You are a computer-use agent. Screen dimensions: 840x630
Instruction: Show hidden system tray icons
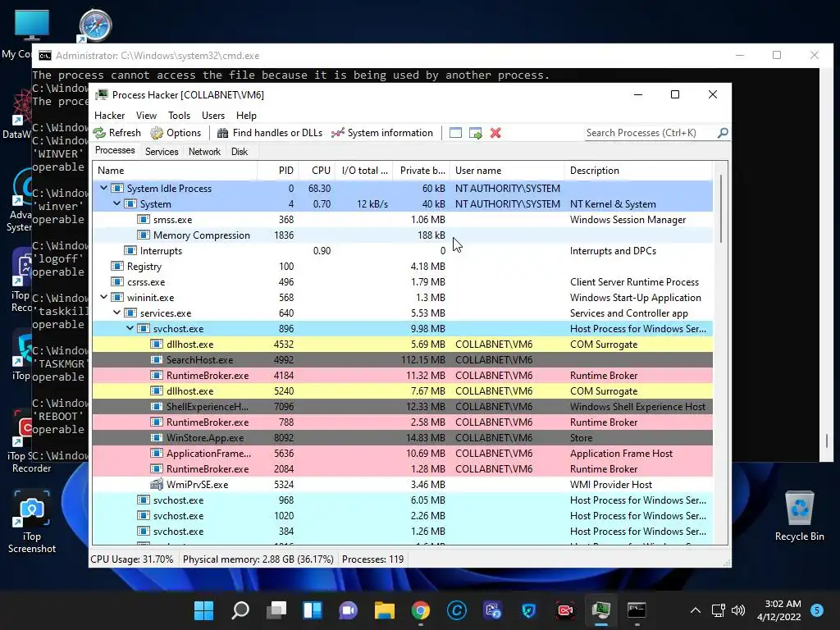coord(696,610)
